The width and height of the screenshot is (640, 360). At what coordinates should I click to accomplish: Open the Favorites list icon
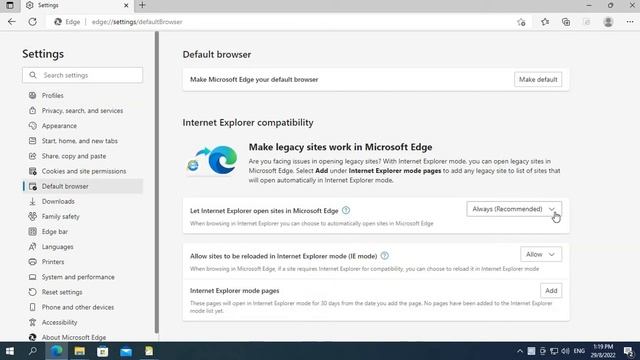tap(545, 22)
